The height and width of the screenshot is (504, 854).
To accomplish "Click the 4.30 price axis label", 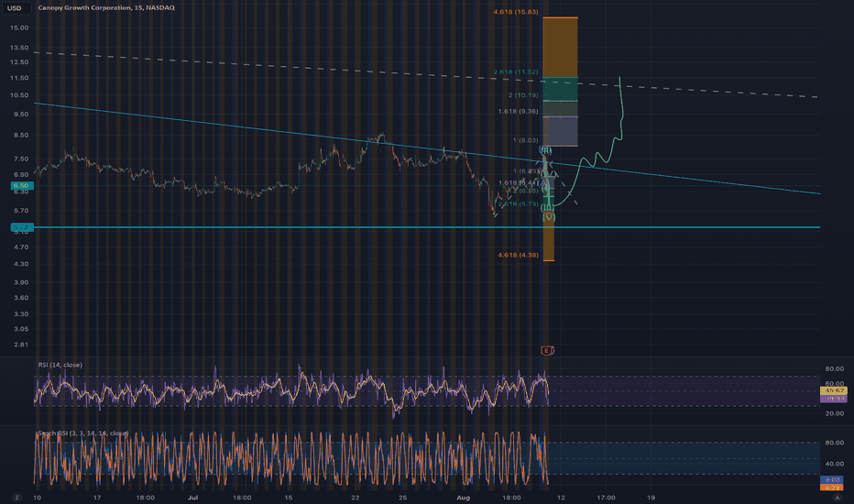I will 21,264.
